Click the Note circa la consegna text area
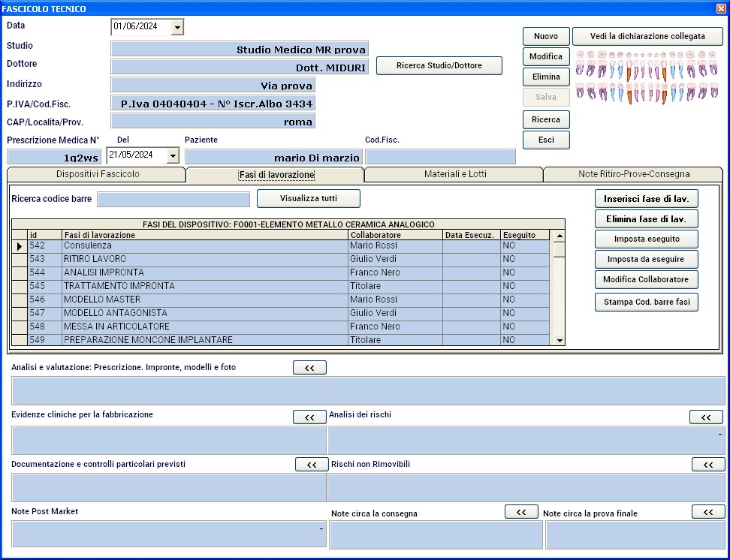The image size is (730, 560). [436, 535]
